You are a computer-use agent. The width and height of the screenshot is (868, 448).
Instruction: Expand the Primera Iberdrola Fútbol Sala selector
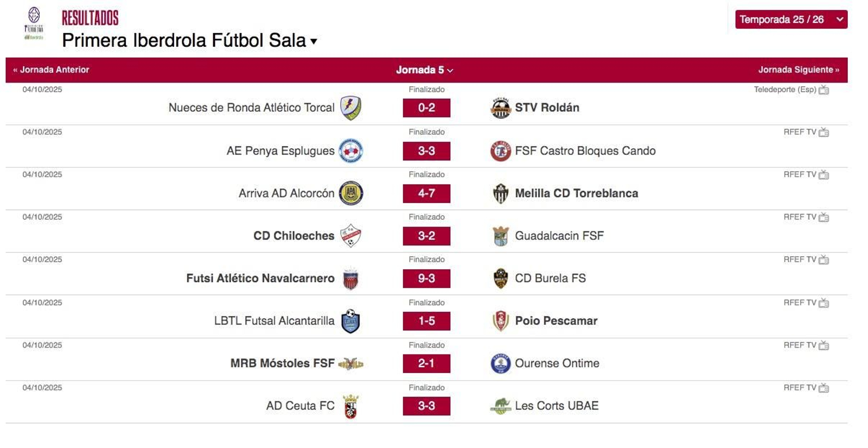(313, 42)
